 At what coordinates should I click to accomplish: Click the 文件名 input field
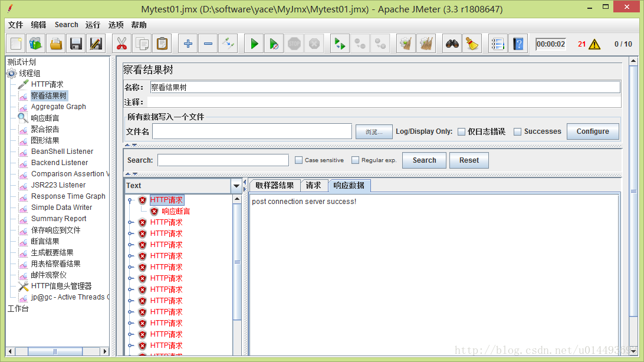pyautogui.click(x=252, y=131)
